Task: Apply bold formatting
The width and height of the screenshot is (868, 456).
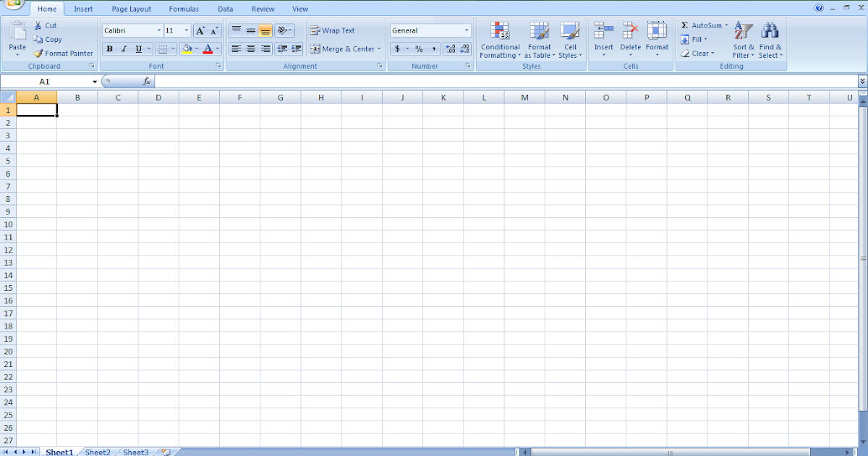Action: coord(109,48)
